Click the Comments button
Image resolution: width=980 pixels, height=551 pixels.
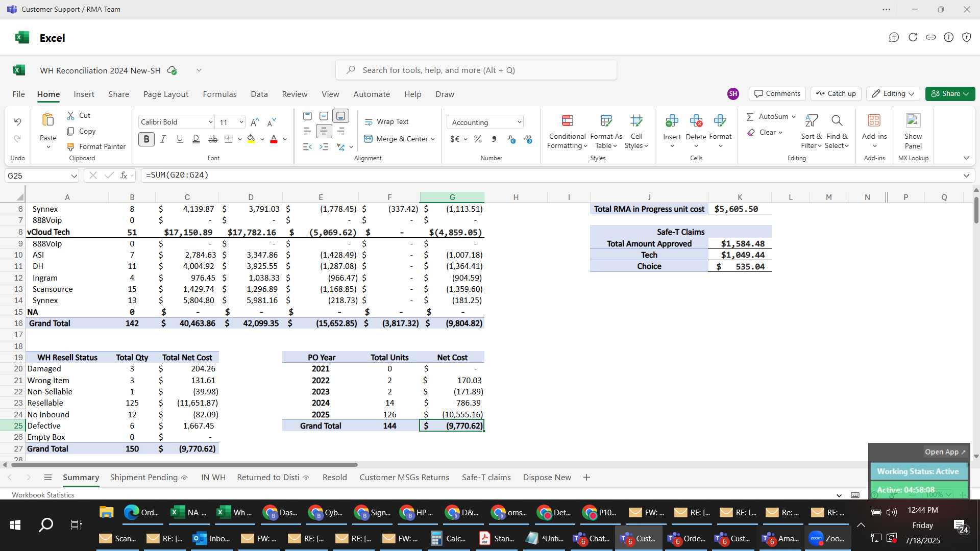click(x=777, y=94)
